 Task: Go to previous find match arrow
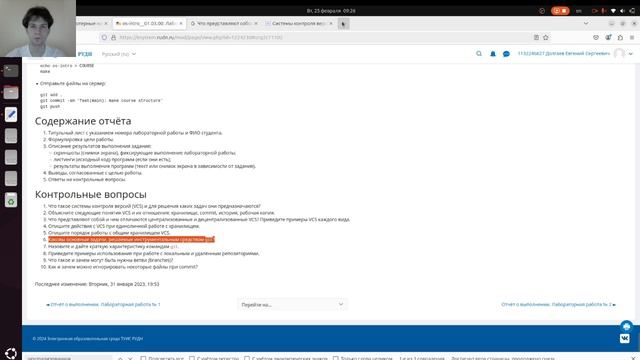coord(120,358)
